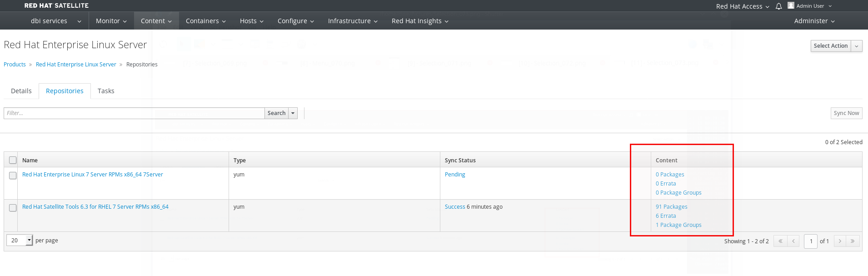Open the 0 Package Groups link
The height and width of the screenshot is (276, 868).
[678, 193]
